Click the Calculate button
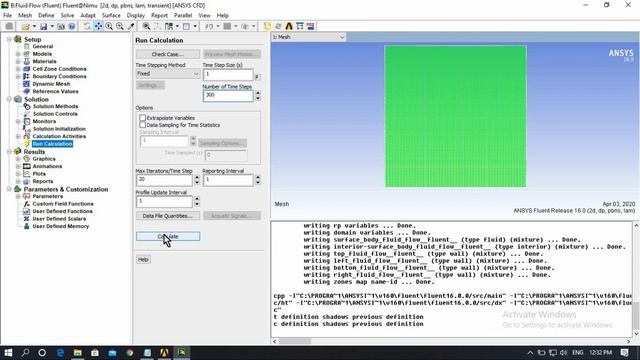This screenshot has height=360, width=640. [x=168, y=236]
